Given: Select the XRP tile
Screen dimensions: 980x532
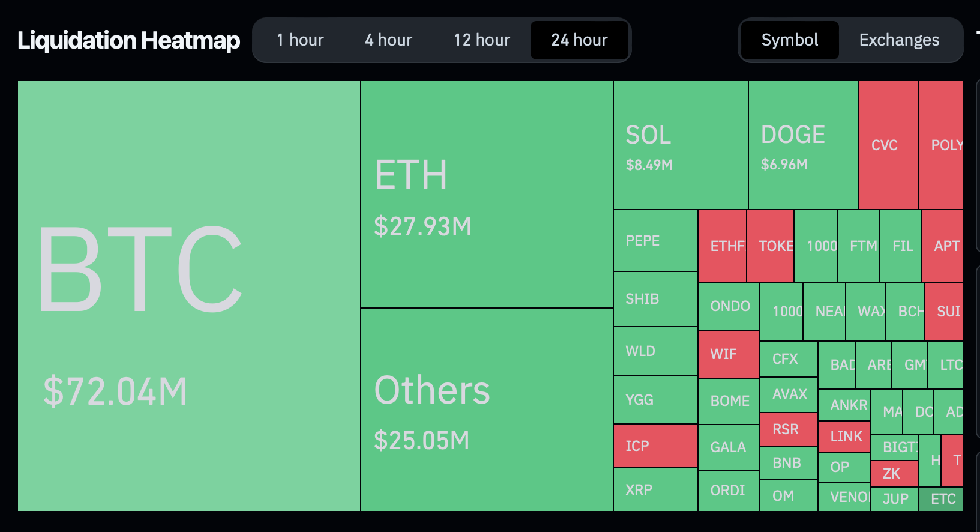Looking at the screenshot, I should pyautogui.click(x=655, y=490).
